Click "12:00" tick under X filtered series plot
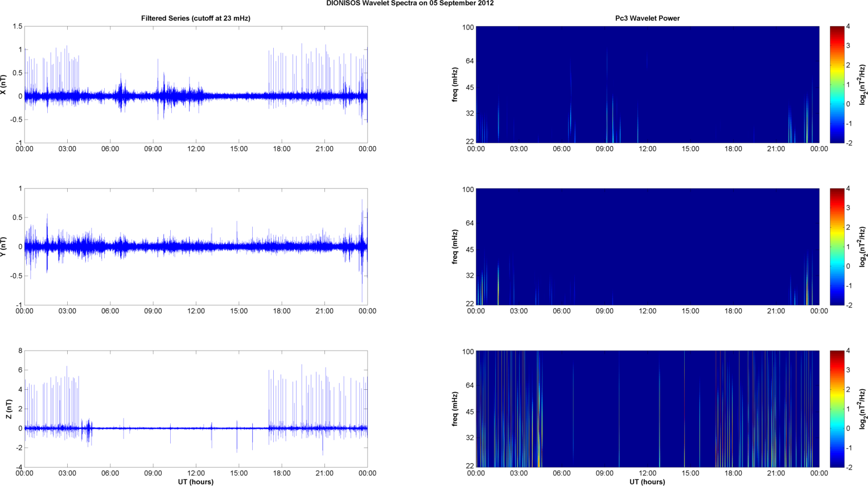This screenshot has width=868, height=486. click(x=196, y=149)
